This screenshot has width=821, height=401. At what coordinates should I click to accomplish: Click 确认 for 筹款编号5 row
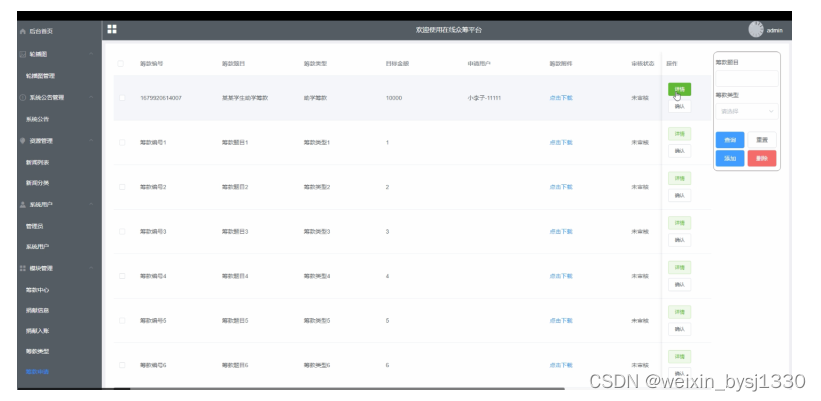[x=680, y=329]
